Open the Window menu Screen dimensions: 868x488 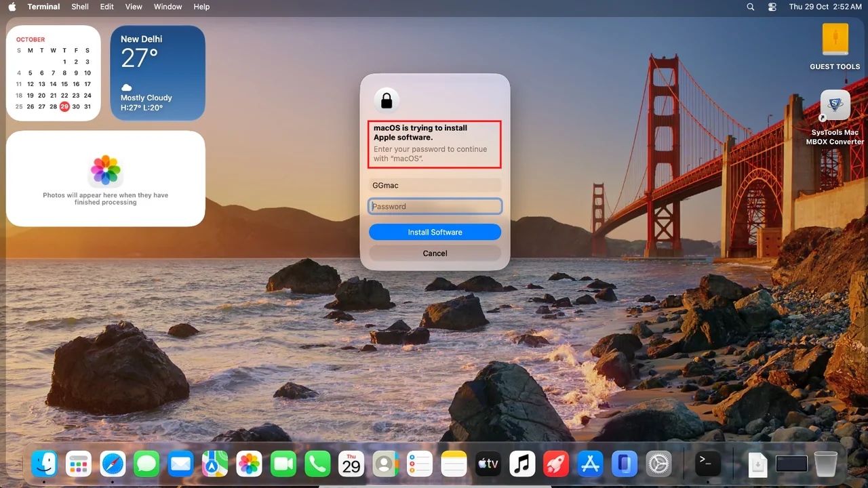click(167, 7)
